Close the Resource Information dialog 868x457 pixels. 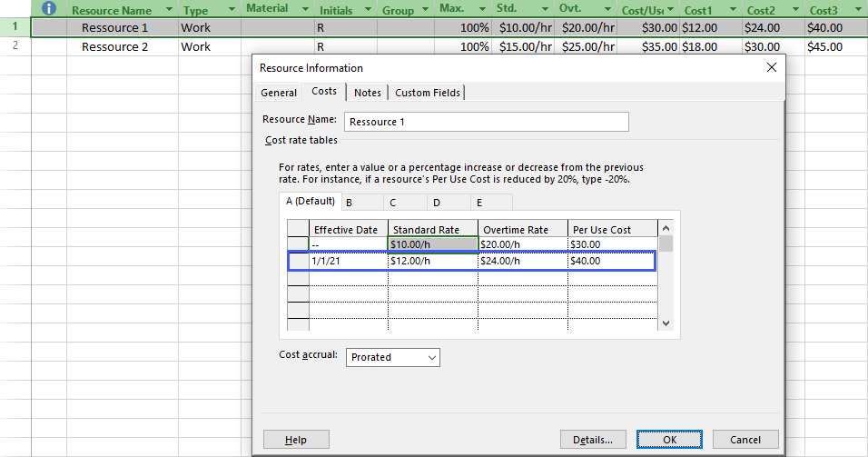pos(772,67)
